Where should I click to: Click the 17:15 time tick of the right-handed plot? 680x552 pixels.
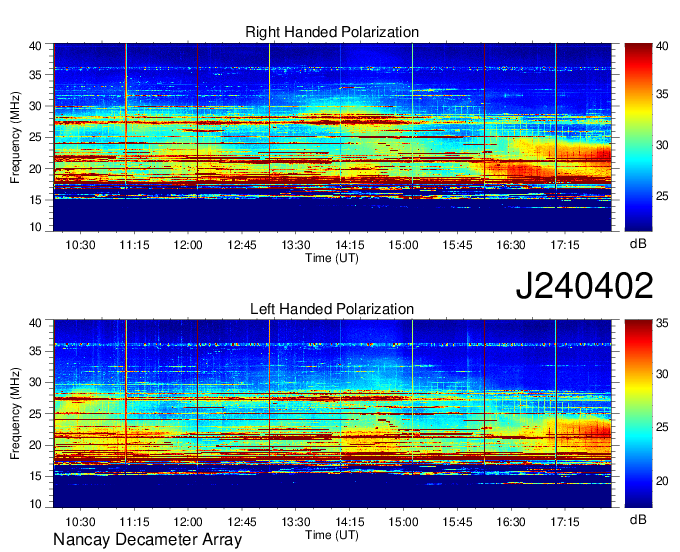(565, 245)
